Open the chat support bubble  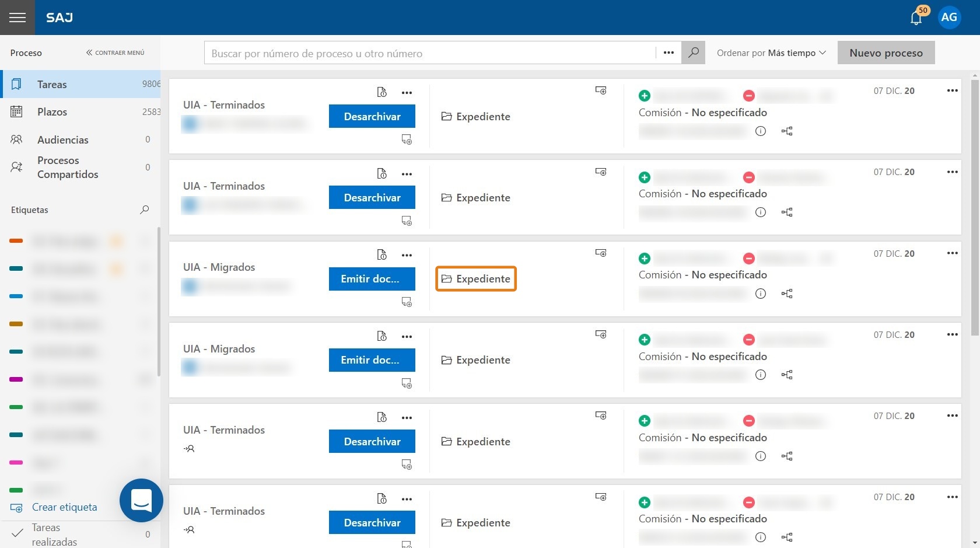pos(141,500)
